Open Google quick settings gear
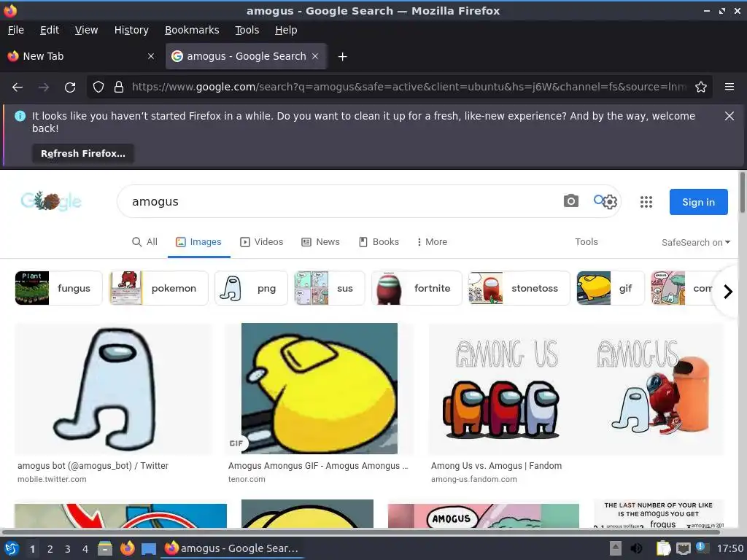The height and width of the screenshot is (560, 747). (x=610, y=203)
